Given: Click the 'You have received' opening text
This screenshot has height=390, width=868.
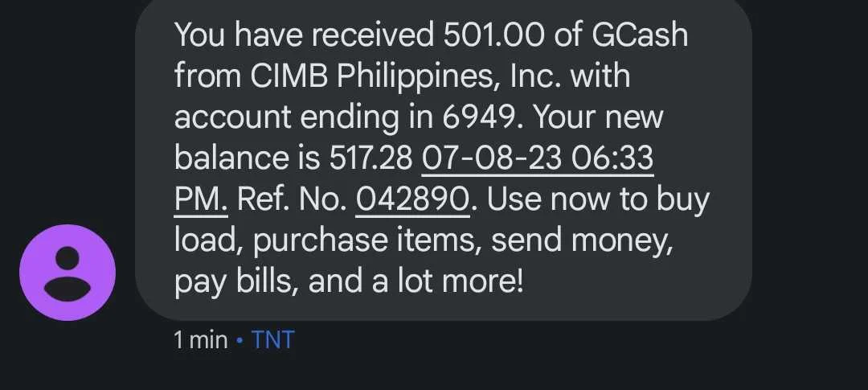Looking at the screenshot, I should coord(304,35).
